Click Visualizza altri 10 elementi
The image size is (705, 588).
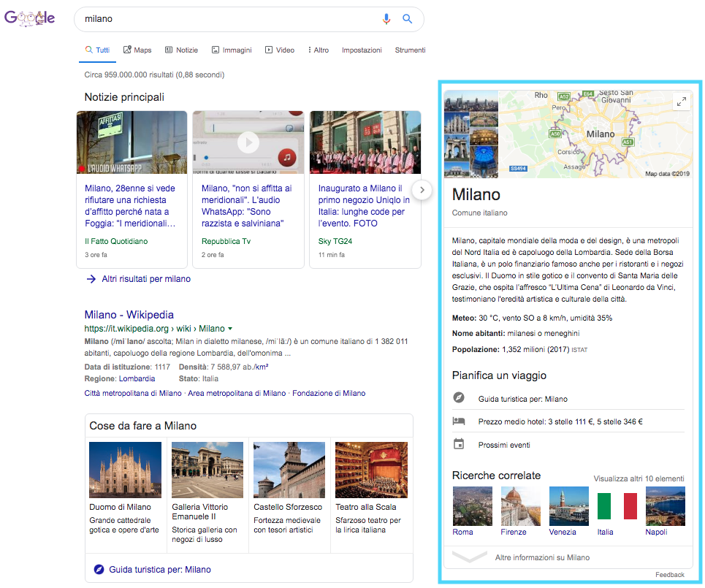coord(639,478)
